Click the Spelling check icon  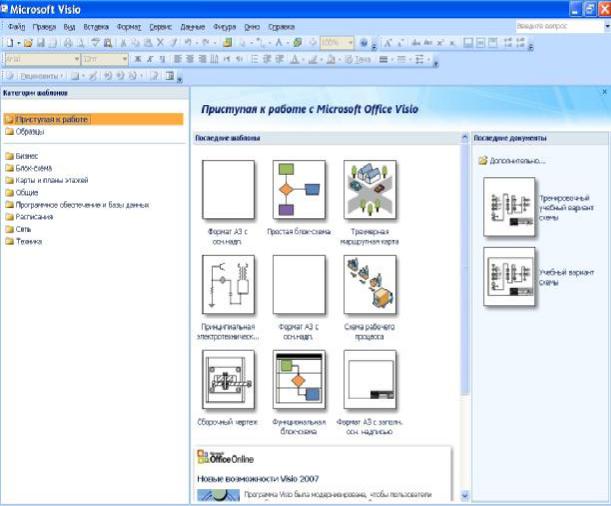[x=95, y=43]
